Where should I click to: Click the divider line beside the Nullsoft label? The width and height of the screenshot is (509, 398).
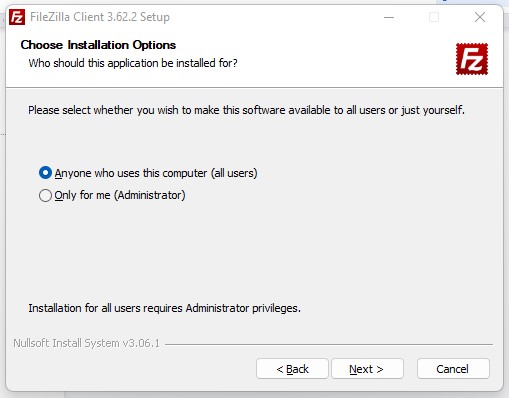(329, 344)
